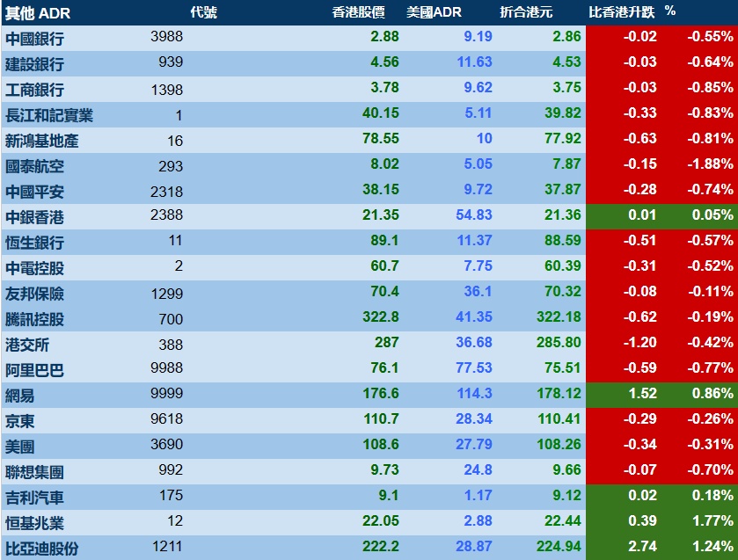Image resolution: width=738 pixels, height=560 pixels.
Task: Click stock code 700
Action: pos(171,319)
